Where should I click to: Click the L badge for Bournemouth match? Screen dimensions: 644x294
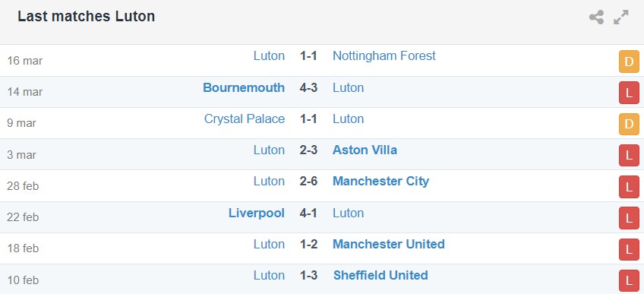[x=629, y=93]
